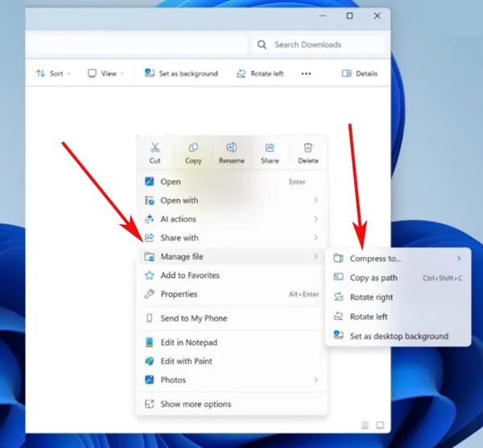Switch to list view icon in status bar
483x448 pixels.
[365, 425]
